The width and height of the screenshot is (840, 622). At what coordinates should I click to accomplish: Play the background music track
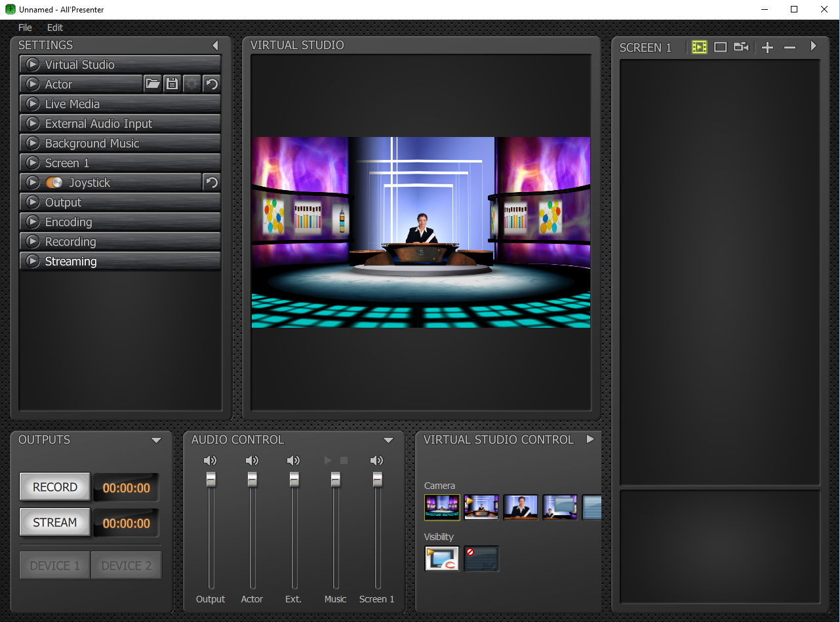coord(329,461)
